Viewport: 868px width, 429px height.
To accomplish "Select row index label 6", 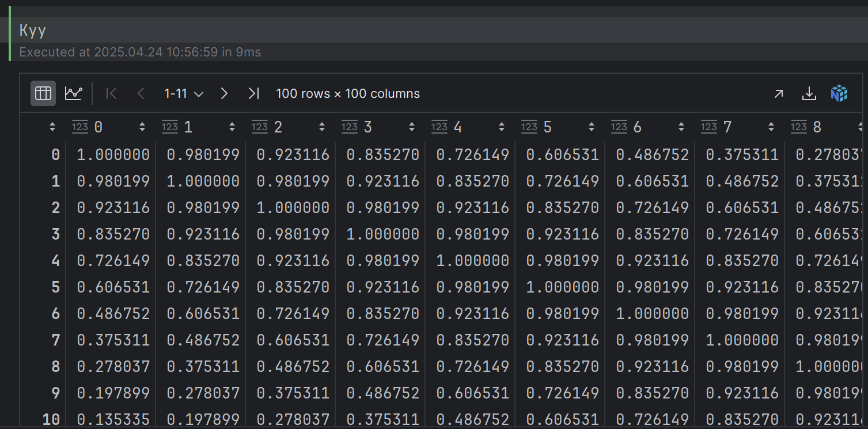I will [55, 313].
